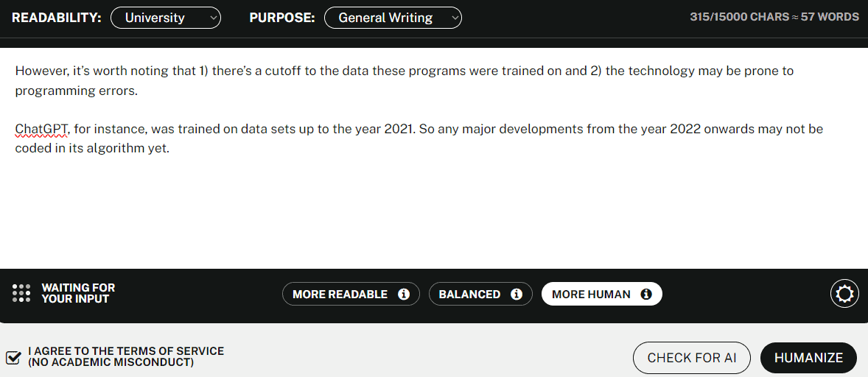Viewport: 868px width, 377px height.
Task: Click the character and word counter
Action: coord(774,17)
